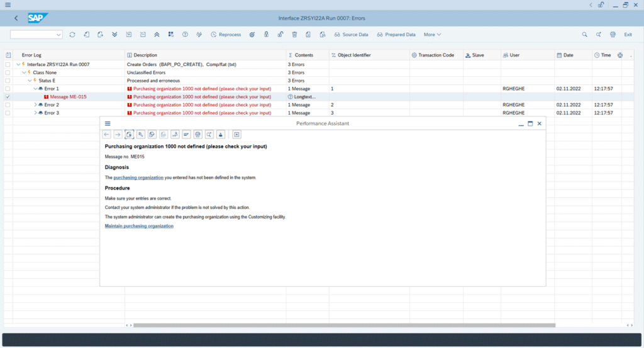Click the open padlock unlock icon

[280, 35]
